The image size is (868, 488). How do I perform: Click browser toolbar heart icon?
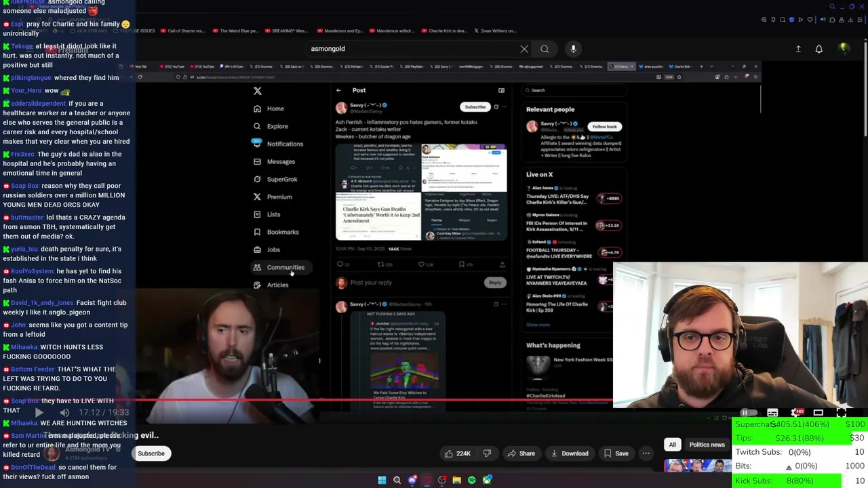pyautogui.click(x=808, y=20)
